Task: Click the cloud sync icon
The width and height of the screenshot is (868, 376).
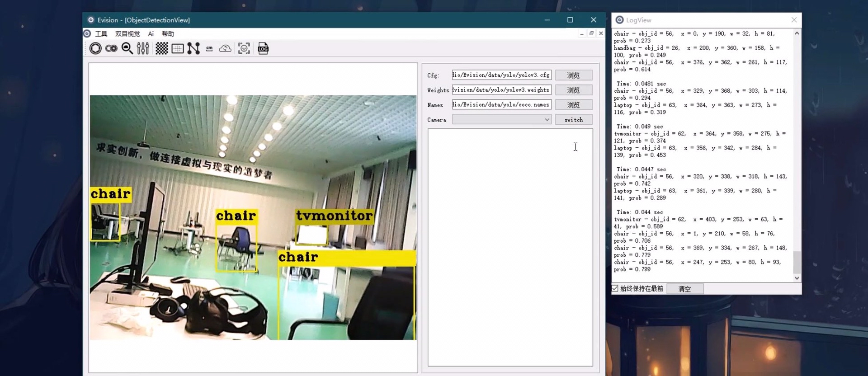Action: (x=225, y=48)
